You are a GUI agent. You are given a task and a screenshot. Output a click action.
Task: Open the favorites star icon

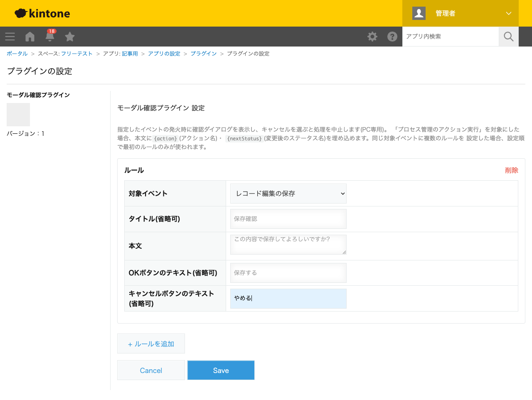pos(70,37)
